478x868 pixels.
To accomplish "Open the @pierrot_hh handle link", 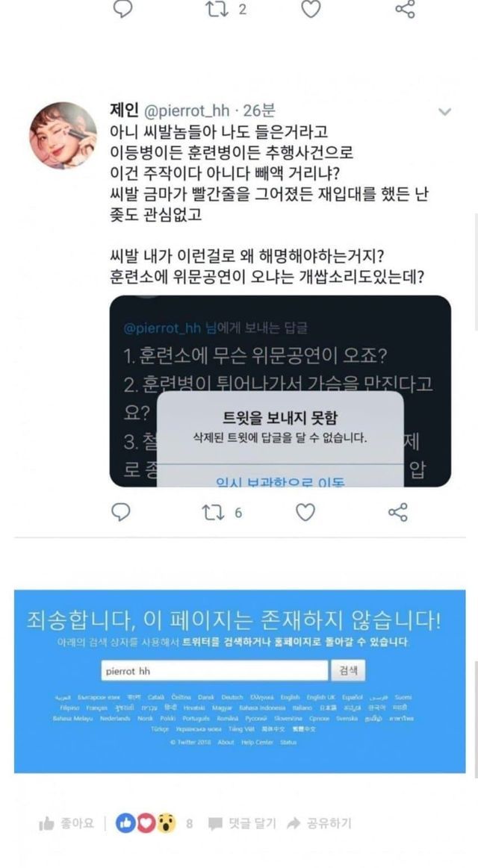I will 187,110.
